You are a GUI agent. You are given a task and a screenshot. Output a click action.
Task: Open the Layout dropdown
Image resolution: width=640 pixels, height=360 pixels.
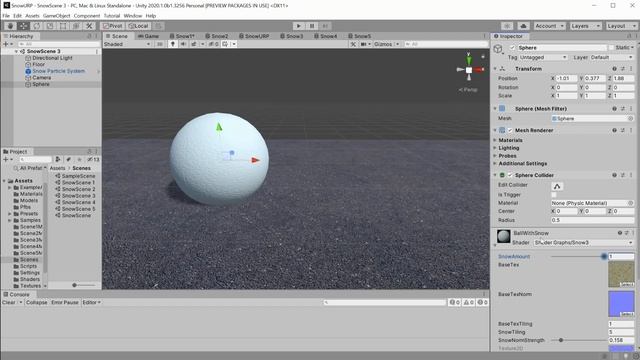coord(621,26)
